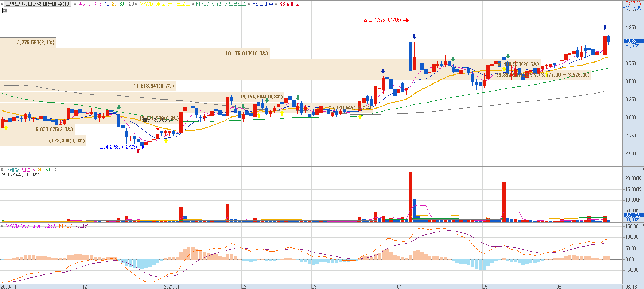Viewport: 644px width, 289px height.
Task: Click the 최저 2,580 (12/23) low marker
Action: pyautogui.click(x=118, y=147)
